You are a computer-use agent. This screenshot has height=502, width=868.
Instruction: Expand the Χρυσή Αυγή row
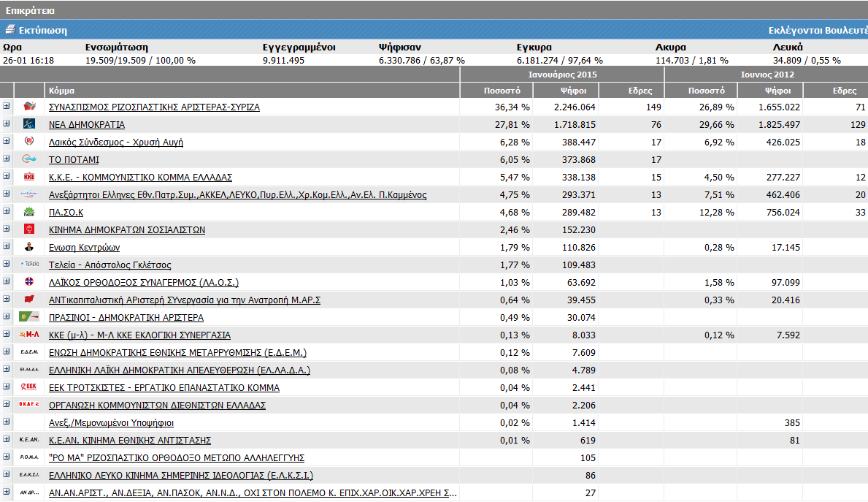pos(6,141)
